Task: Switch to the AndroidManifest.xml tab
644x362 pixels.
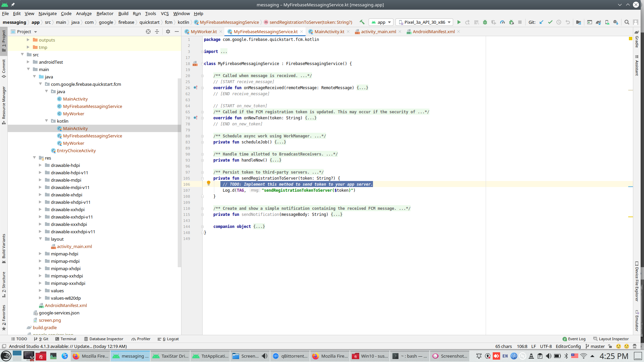Action: pyautogui.click(x=433, y=32)
